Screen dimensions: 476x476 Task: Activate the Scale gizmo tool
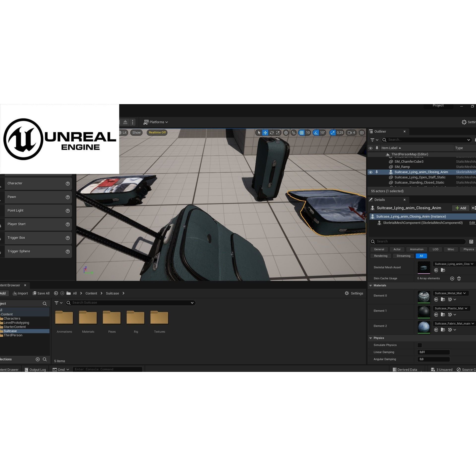tap(278, 133)
